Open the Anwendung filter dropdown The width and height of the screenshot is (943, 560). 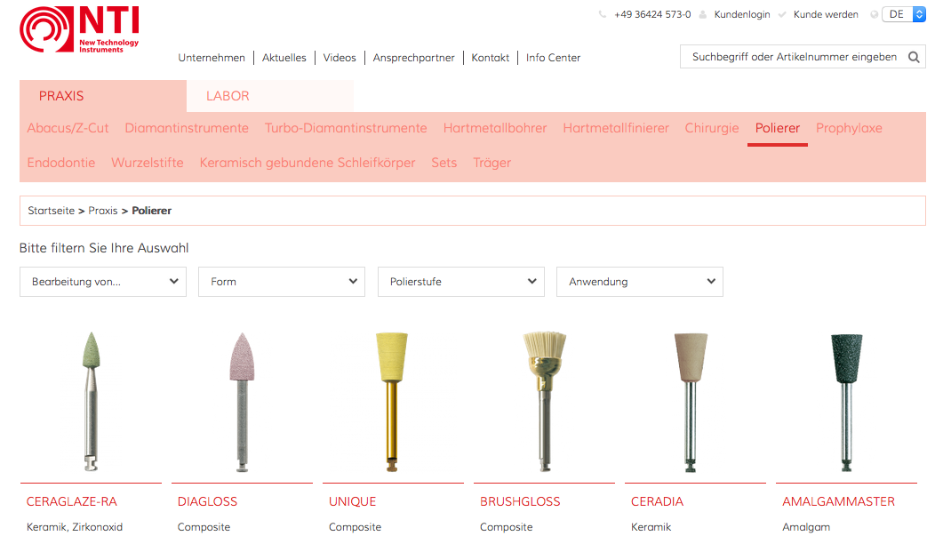(640, 282)
